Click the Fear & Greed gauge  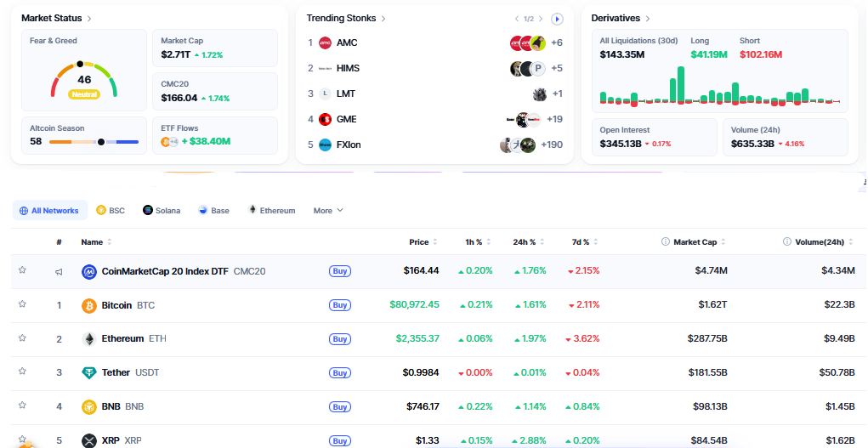84,80
